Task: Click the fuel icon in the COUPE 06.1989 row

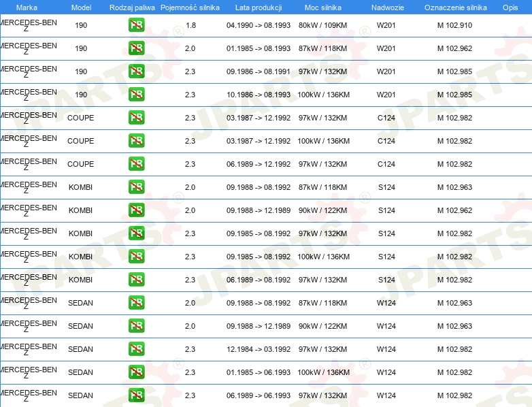Action: click(136, 164)
